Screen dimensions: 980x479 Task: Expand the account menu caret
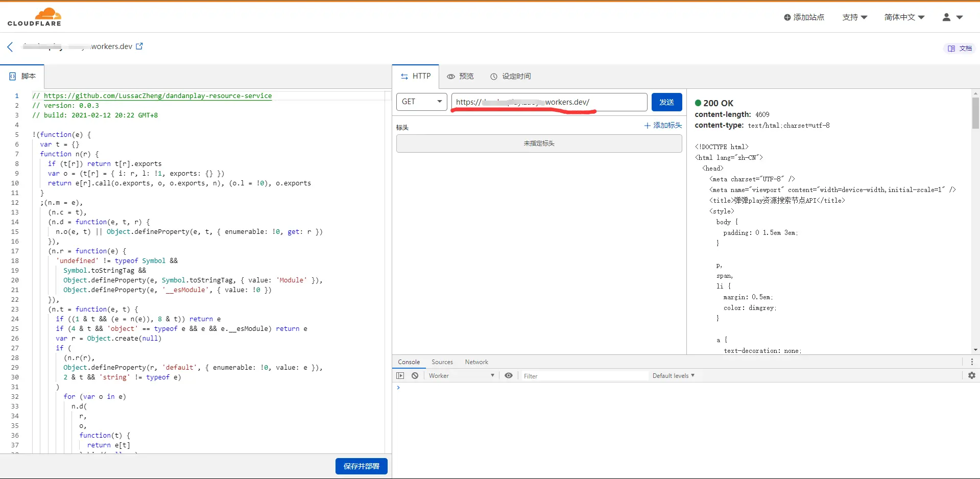[x=960, y=17]
